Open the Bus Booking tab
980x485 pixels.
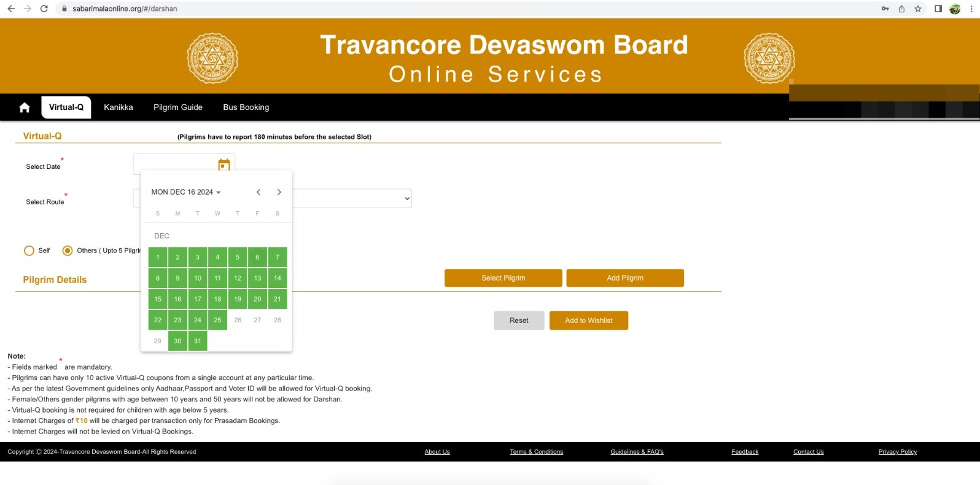(246, 107)
